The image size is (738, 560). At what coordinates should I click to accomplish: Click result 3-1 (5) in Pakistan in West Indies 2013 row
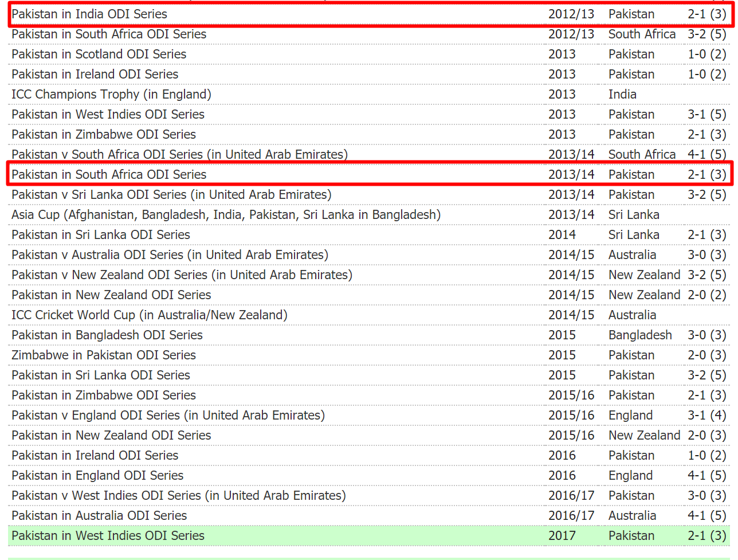tap(707, 114)
